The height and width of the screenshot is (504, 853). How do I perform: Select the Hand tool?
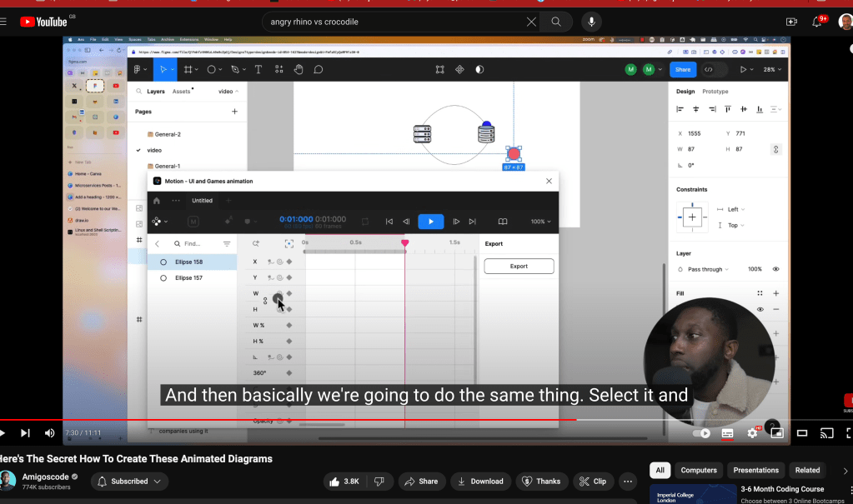click(299, 70)
